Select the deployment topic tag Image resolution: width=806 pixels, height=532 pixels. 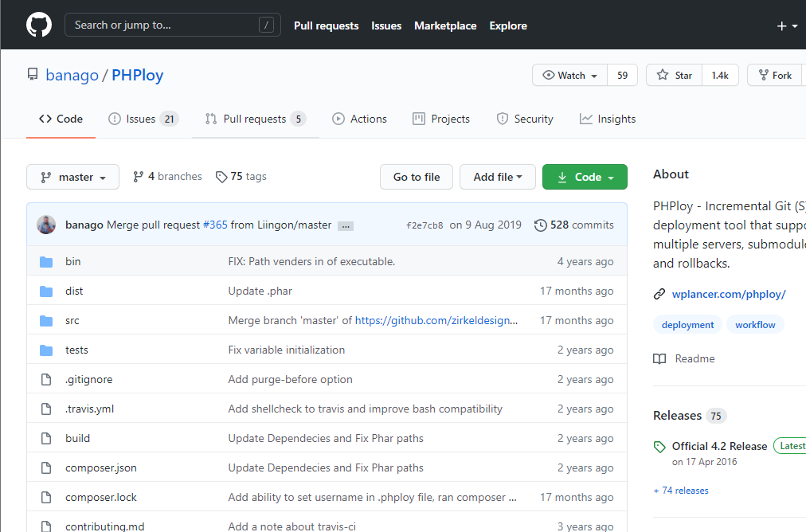pos(687,325)
